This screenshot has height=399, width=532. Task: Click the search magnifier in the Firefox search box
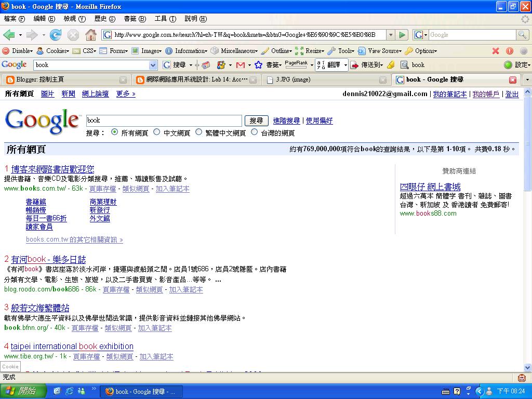522,35
